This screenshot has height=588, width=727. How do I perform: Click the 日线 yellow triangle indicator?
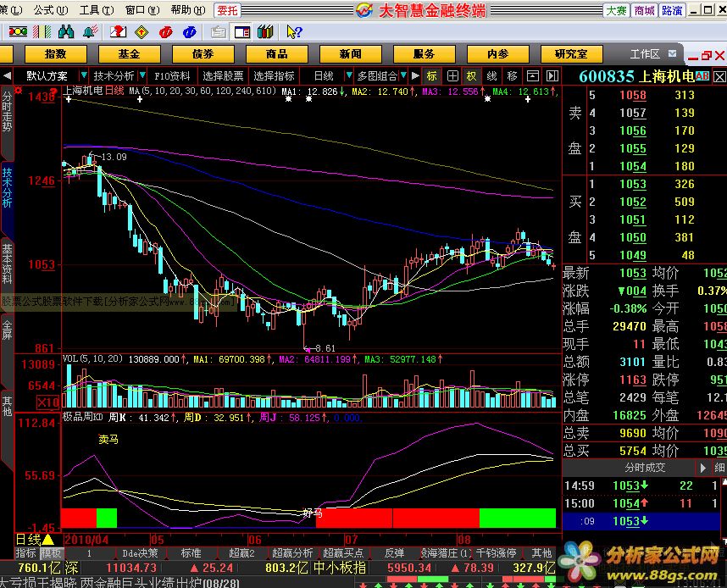pos(48,540)
